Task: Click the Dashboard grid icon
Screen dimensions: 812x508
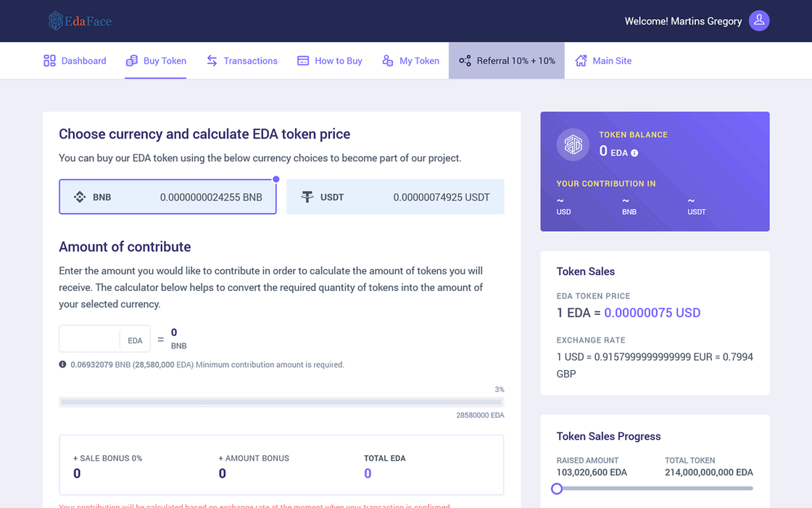Action: (x=49, y=61)
